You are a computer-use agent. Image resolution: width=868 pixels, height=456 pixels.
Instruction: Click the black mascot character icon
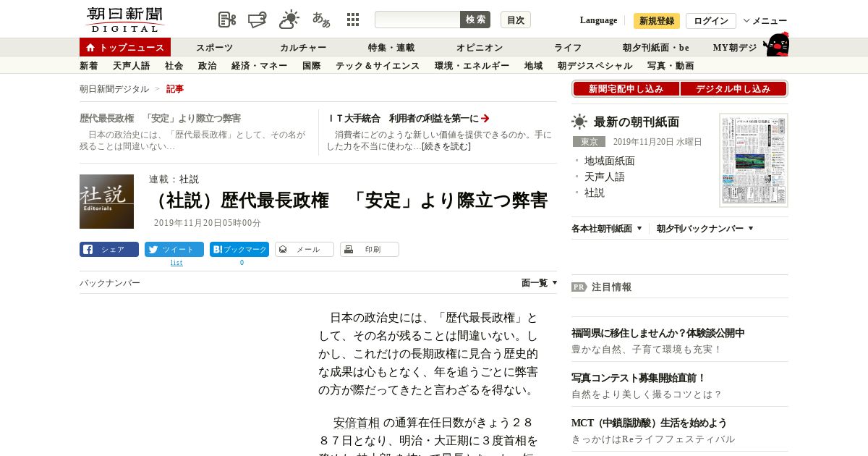click(x=776, y=45)
